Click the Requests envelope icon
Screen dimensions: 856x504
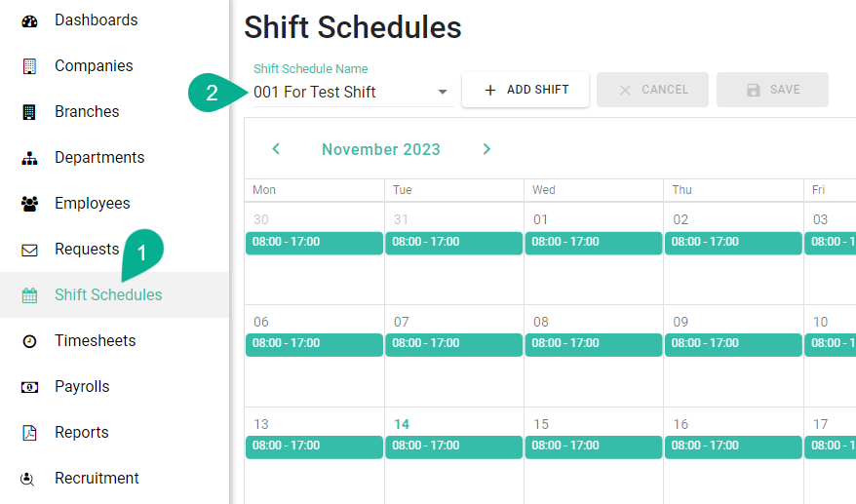tap(29, 250)
